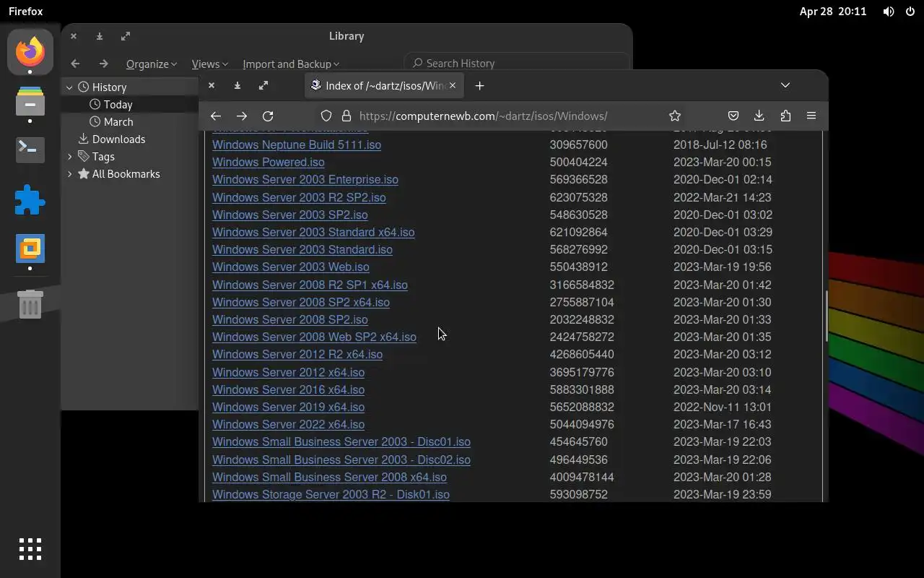Click the file size 5883301888
Image resolution: width=924 pixels, height=578 pixels.
(x=582, y=389)
